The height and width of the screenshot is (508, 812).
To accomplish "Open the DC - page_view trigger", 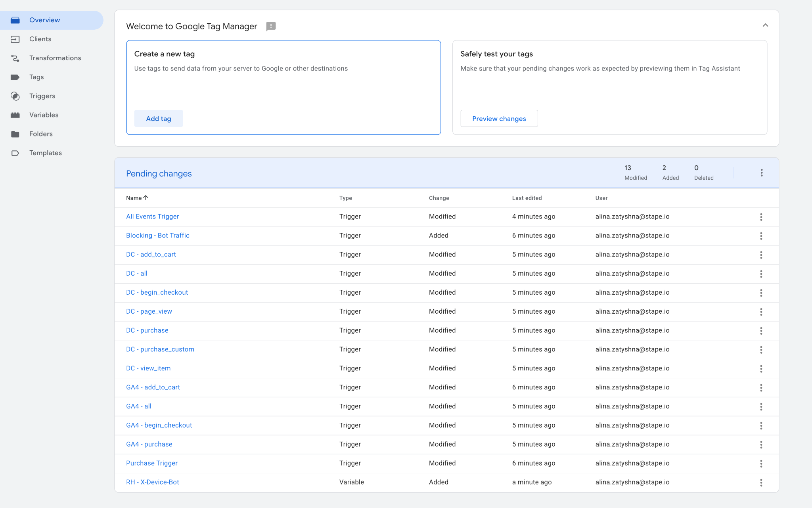I will (x=149, y=312).
